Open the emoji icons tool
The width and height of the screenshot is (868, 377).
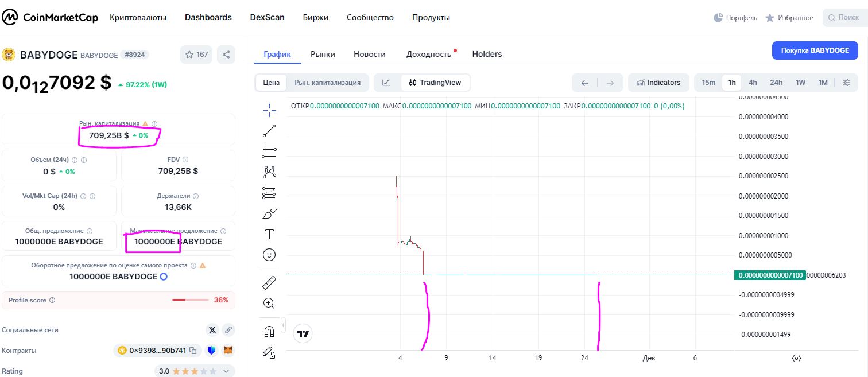[269, 254]
